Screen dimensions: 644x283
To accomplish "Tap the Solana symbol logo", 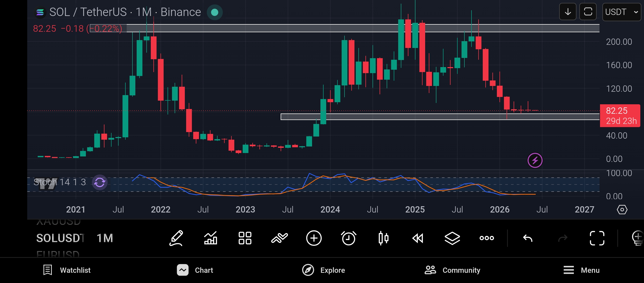I will coord(40,12).
